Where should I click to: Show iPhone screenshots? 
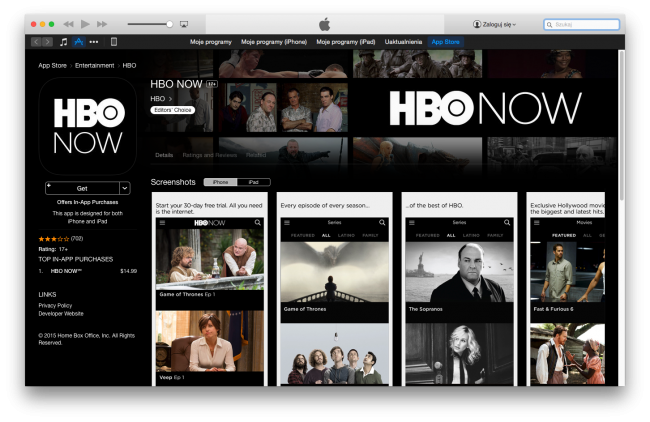pos(221,182)
